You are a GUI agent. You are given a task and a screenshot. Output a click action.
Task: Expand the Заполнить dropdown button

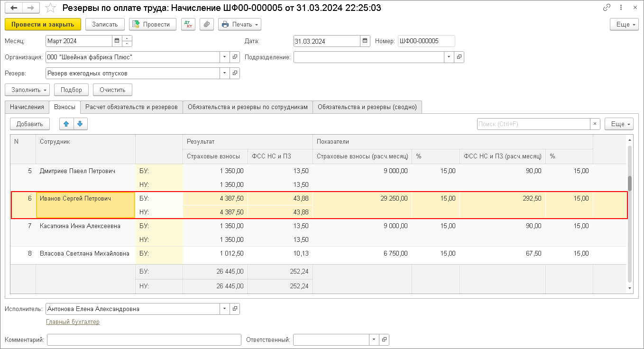(27, 90)
